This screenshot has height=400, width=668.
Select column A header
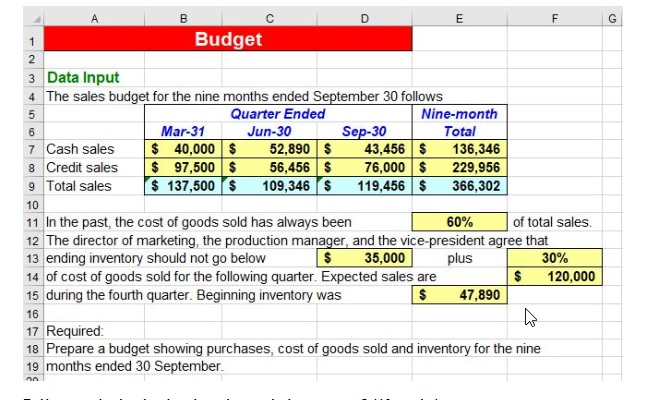[94, 19]
